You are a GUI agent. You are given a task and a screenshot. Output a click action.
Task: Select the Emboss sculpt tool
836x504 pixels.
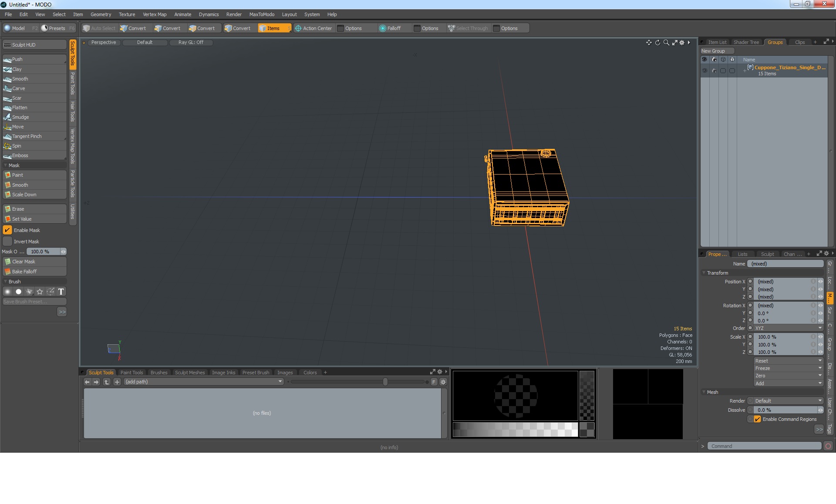click(x=34, y=155)
